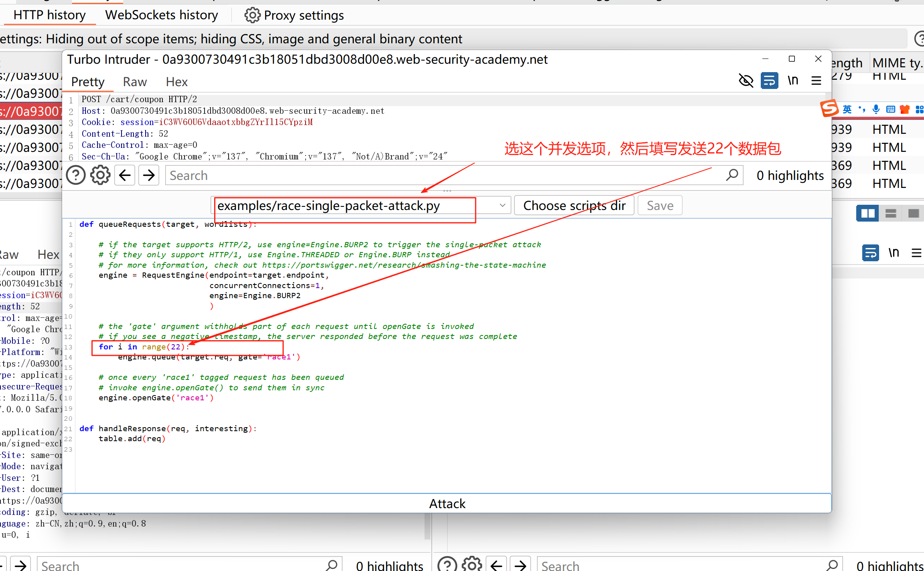The width and height of the screenshot is (924, 571).
Task: Click the help question mark icon beside search
Action: coord(76,176)
